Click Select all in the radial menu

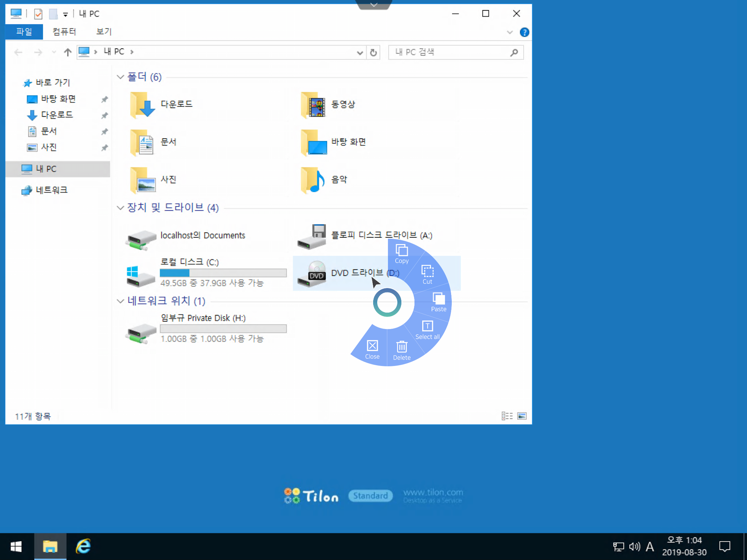[x=427, y=330]
